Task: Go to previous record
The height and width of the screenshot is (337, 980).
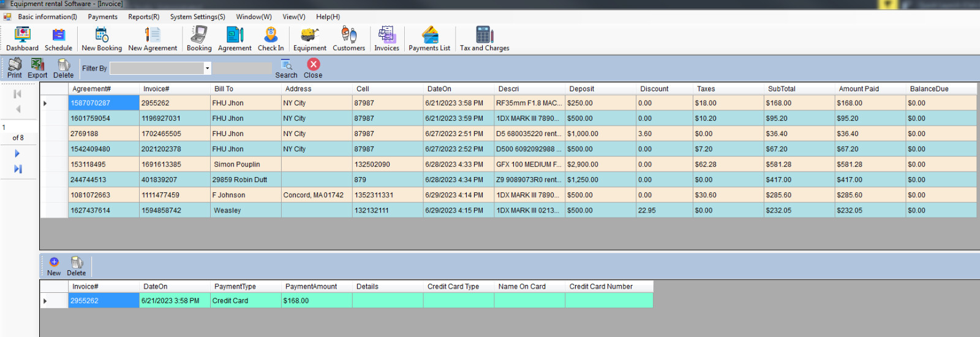Action: click(x=18, y=109)
